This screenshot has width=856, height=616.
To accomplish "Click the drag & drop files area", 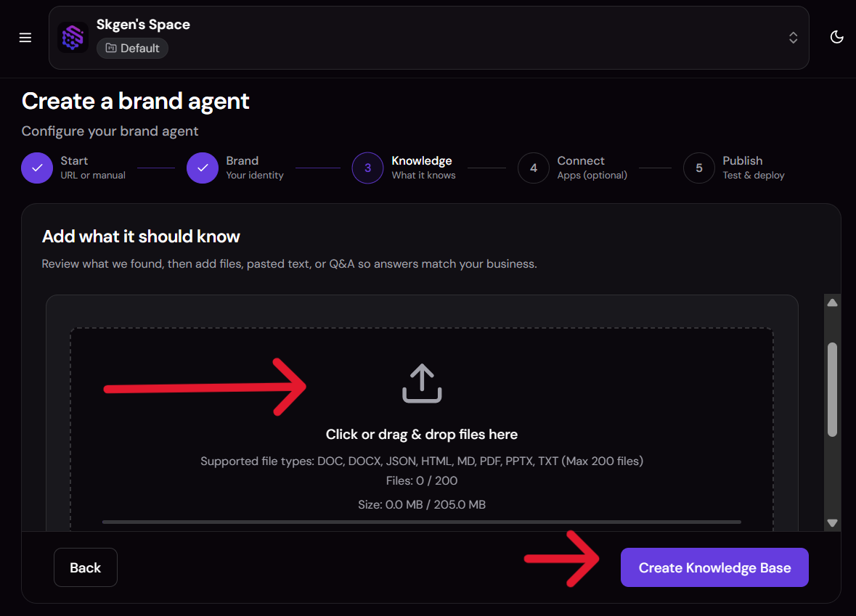I will click(x=422, y=430).
